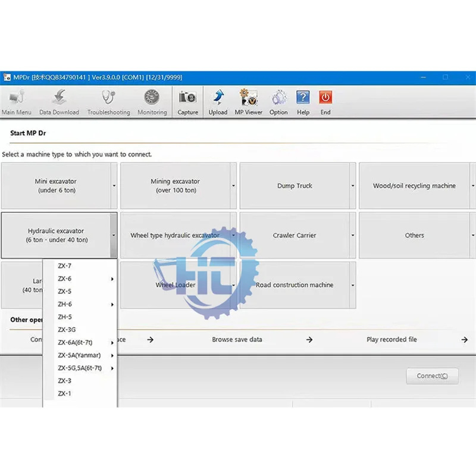
Task: Choose ZH-6 menu entry
Action: (x=80, y=304)
